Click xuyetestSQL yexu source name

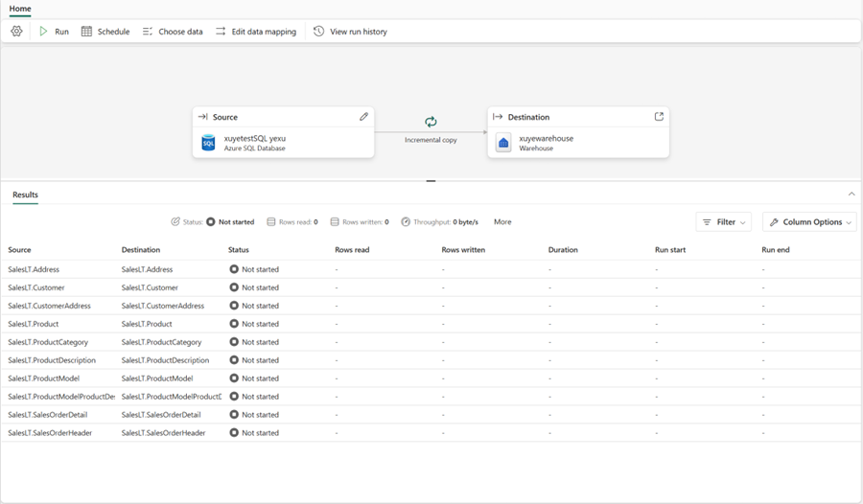coord(255,139)
